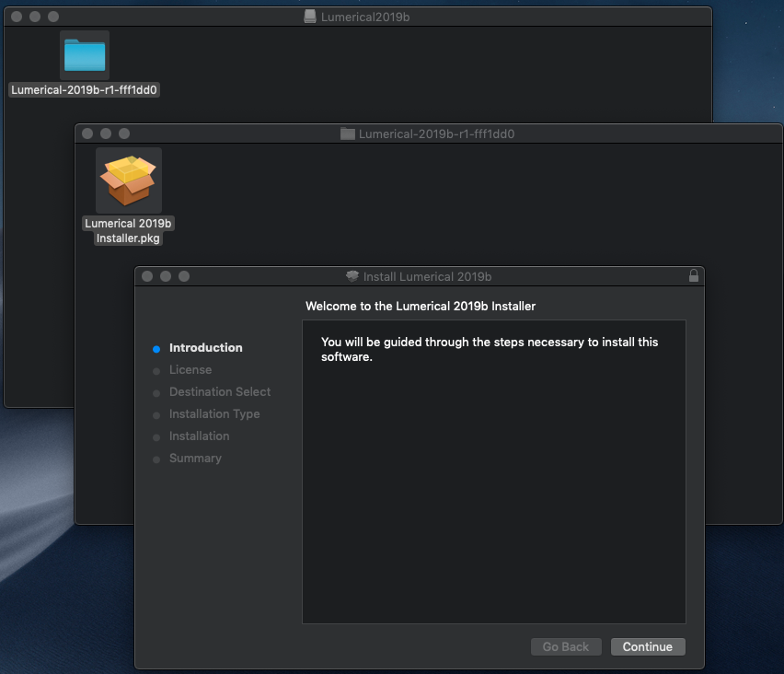Close the Lumerical2019b disk window
The width and height of the screenshot is (784, 674).
(x=17, y=17)
